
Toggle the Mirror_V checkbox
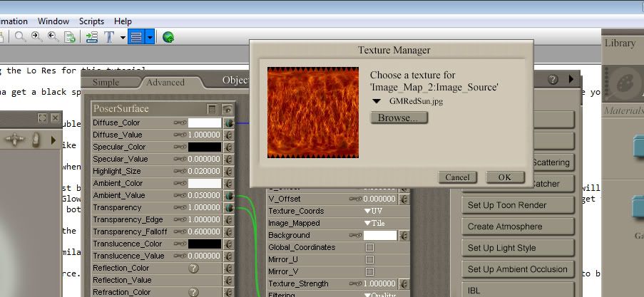pyautogui.click(x=369, y=271)
